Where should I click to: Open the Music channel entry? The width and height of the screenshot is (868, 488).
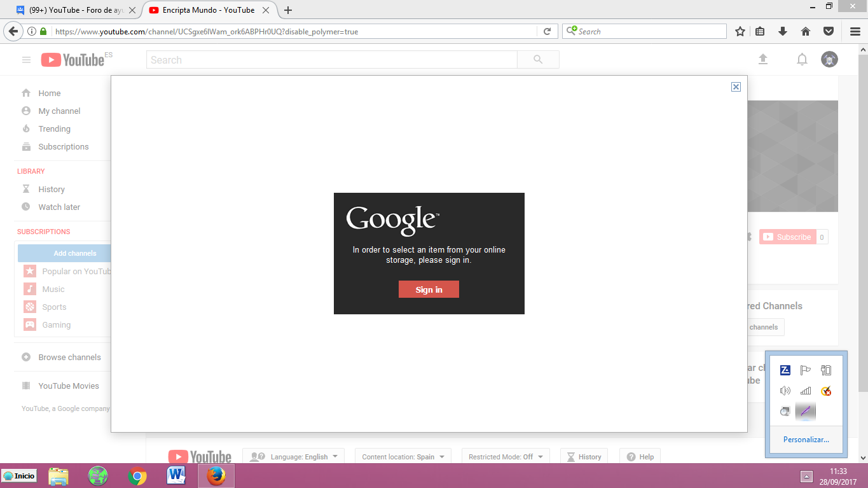(x=53, y=289)
